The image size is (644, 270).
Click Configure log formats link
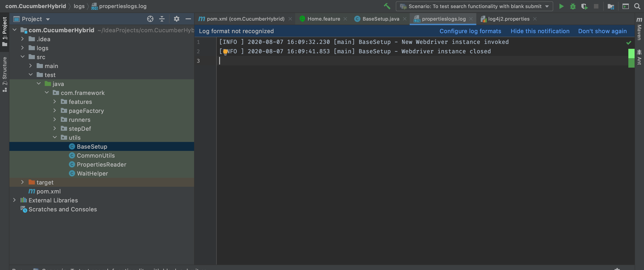(x=470, y=31)
